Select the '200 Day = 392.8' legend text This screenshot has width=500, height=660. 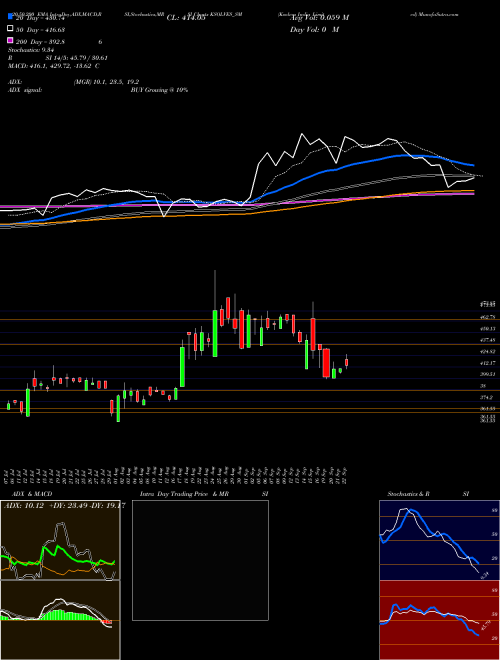[x=40, y=42]
